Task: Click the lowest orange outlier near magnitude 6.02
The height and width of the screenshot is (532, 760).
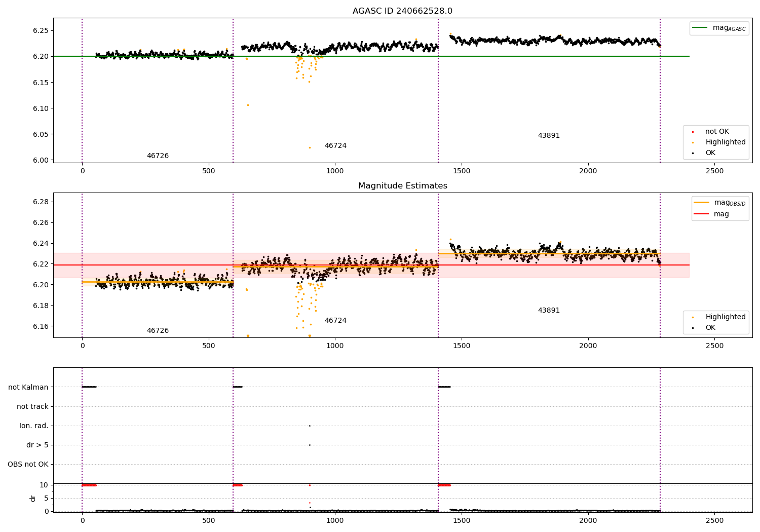Action: tap(310, 147)
